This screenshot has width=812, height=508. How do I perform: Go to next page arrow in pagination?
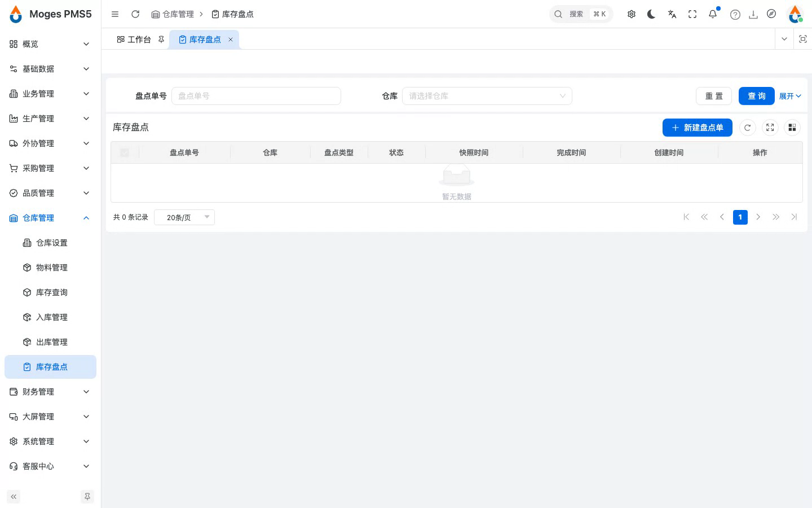coord(758,217)
